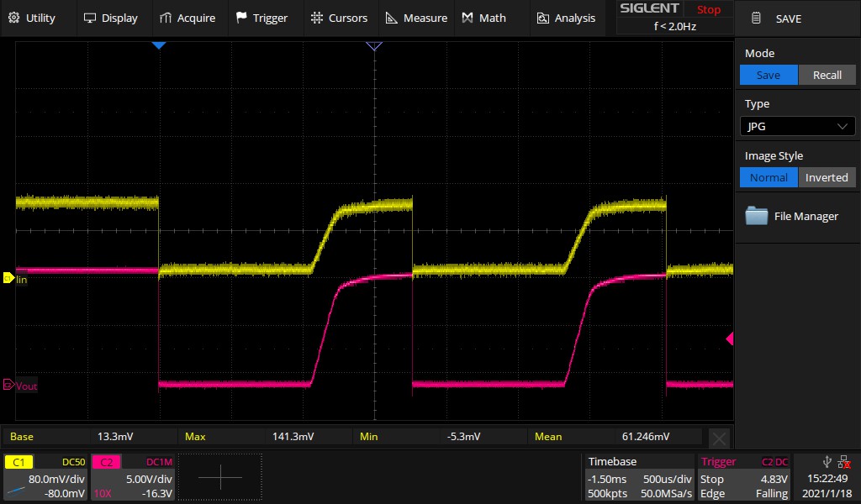
Task: Open the C2 channel settings box
Action: click(132, 477)
